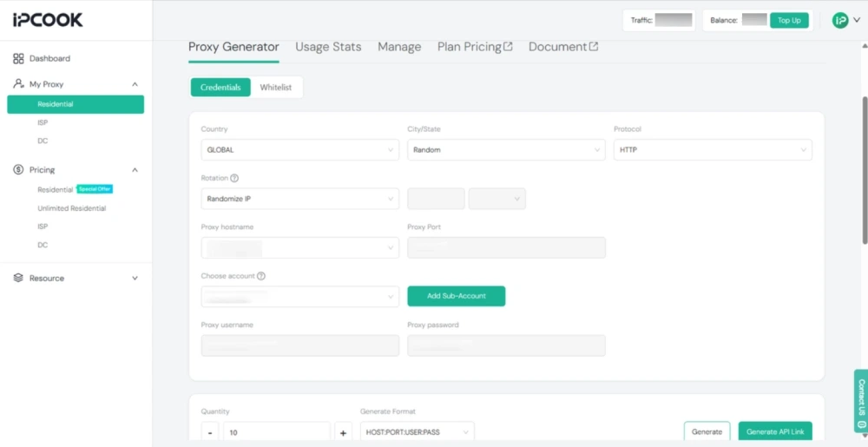Expand the account menu chevron
Image resolution: width=868 pixels, height=447 pixels.
click(x=857, y=21)
